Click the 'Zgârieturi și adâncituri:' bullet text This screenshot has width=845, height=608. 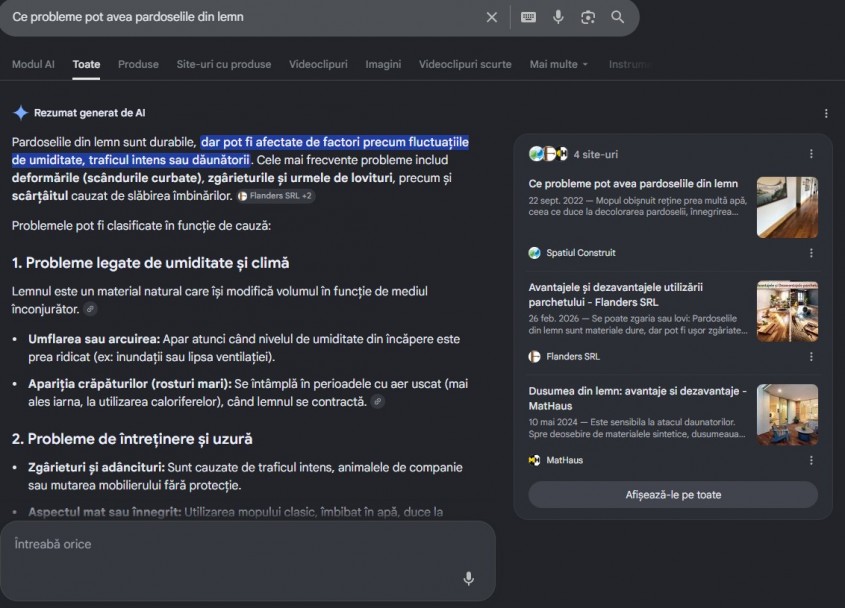[x=96, y=467]
